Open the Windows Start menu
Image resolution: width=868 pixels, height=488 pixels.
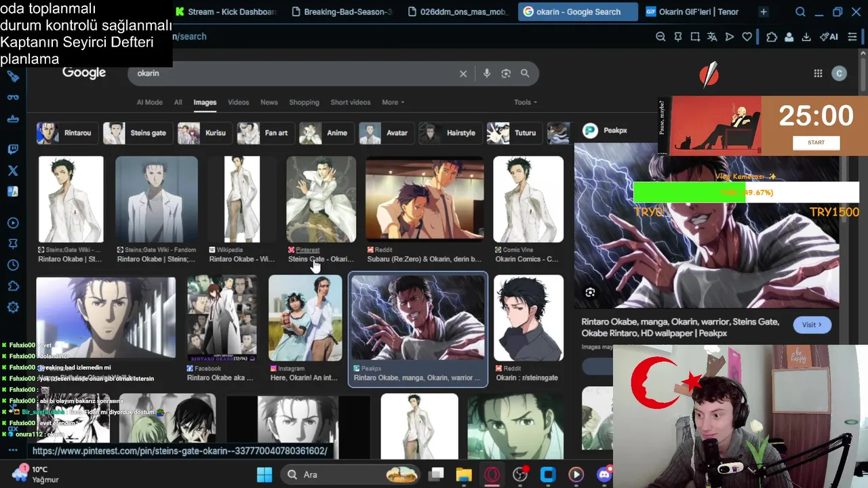264,474
